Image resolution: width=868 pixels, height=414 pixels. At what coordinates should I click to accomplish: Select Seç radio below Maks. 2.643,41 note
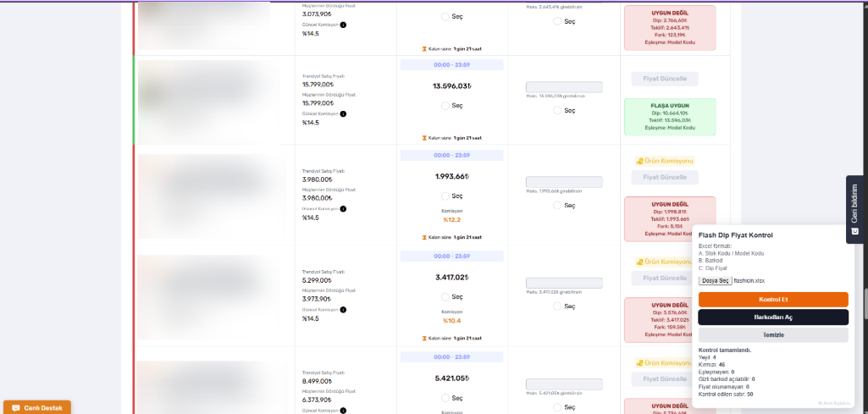pos(557,21)
